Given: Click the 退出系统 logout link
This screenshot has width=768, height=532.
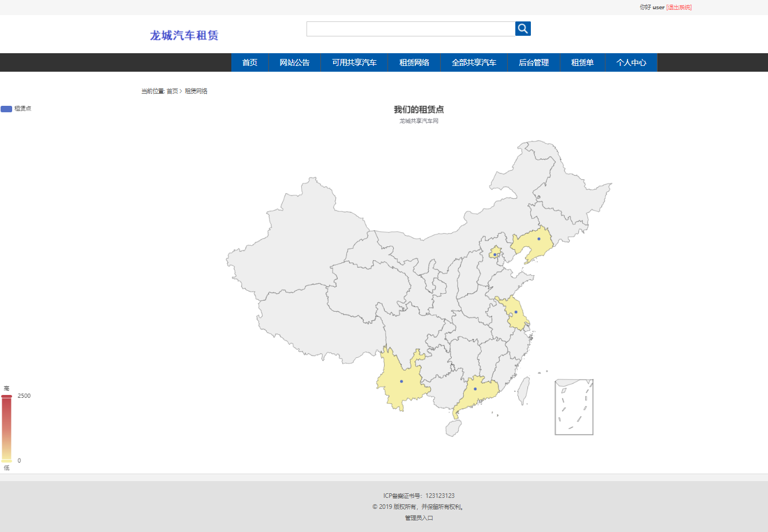Looking at the screenshot, I should (679, 7).
